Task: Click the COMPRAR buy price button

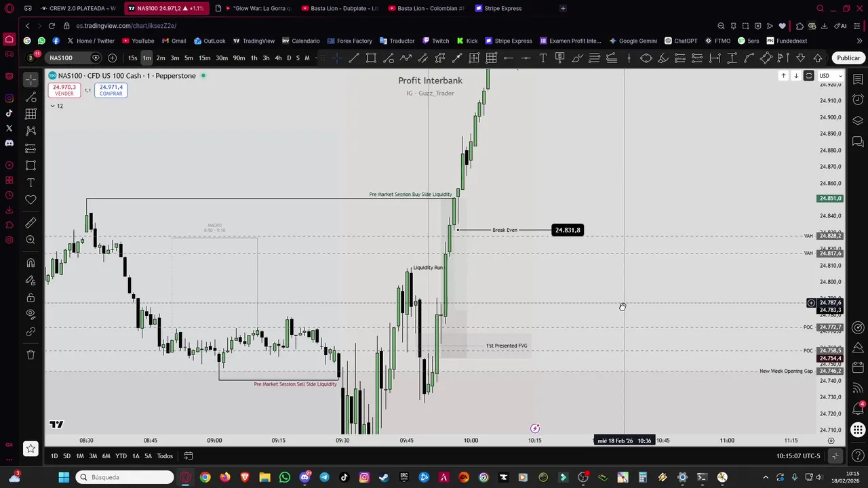Action: coord(111,90)
